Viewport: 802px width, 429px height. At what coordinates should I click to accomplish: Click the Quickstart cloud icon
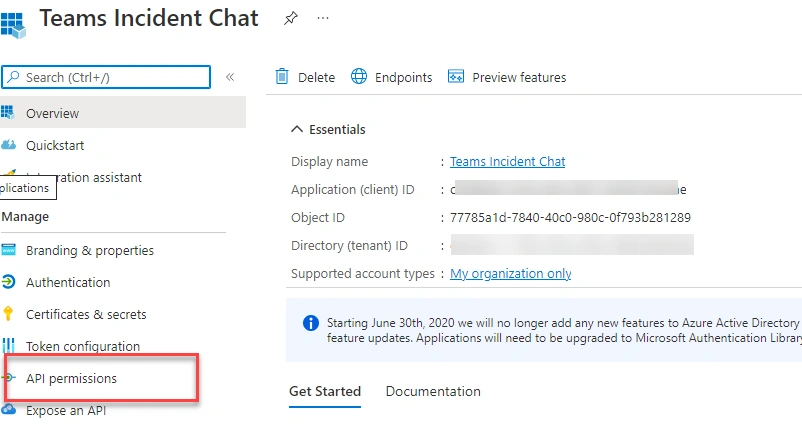8,145
